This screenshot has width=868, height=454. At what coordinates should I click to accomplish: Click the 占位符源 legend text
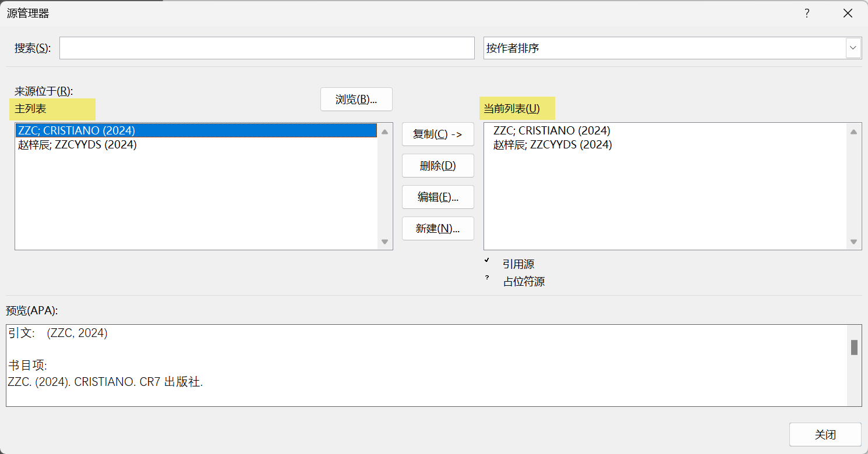coord(524,282)
